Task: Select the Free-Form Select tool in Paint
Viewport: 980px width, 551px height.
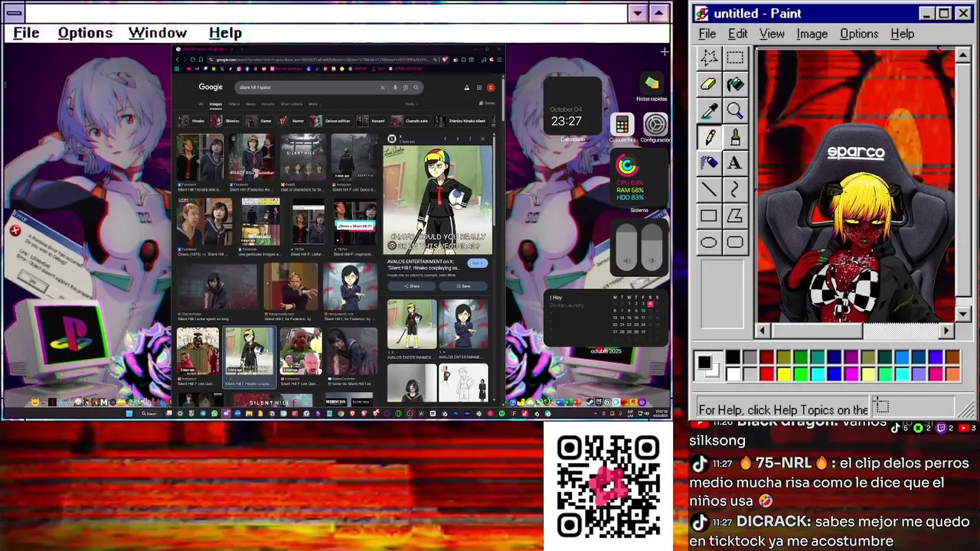Action: click(709, 58)
